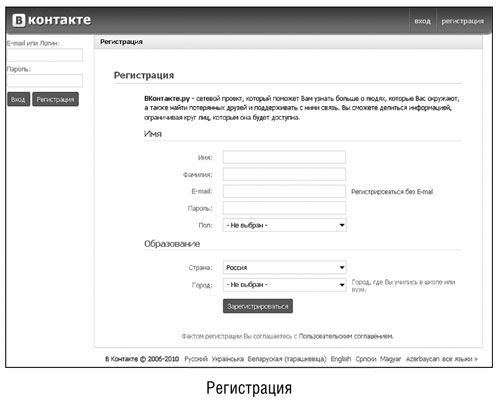This screenshot has width=500, height=400.
Task: Click the sidebar Вход button
Action: (x=18, y=99)
